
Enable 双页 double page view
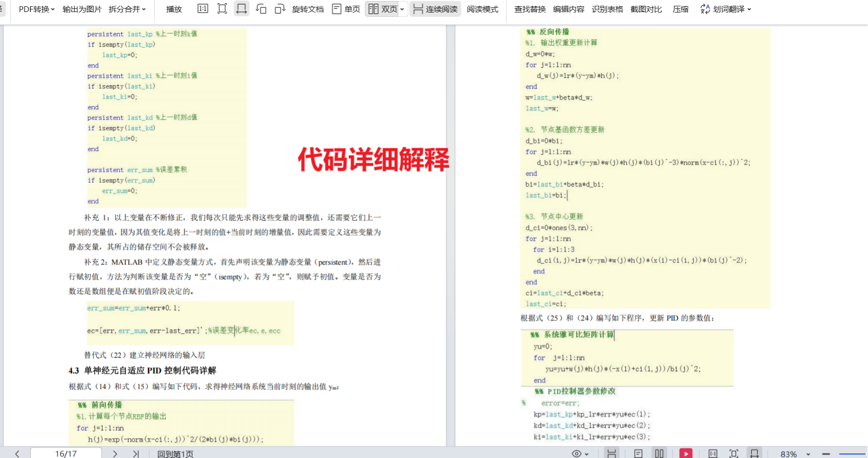click(x=383, y=9)
